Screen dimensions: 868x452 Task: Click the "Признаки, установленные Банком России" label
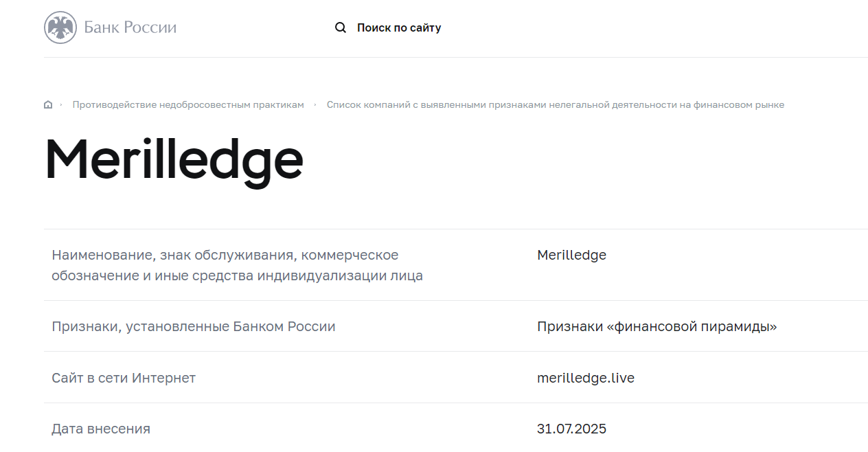pos(194,326)
